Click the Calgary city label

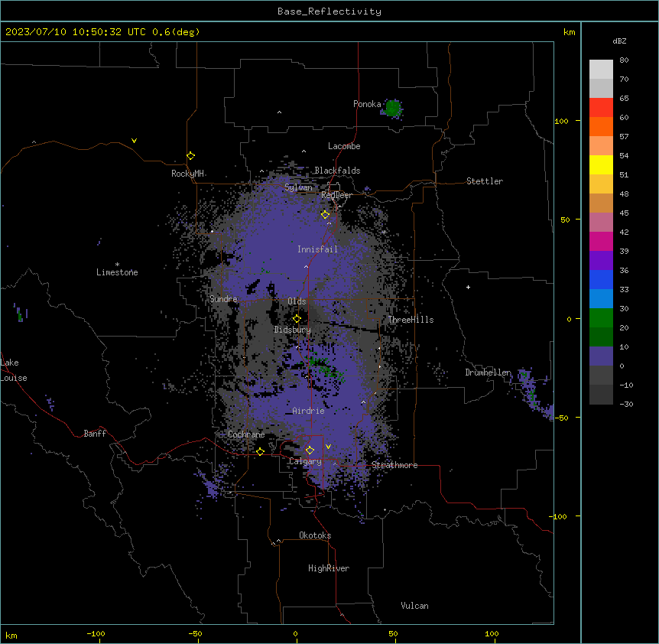tap(305, 461)
